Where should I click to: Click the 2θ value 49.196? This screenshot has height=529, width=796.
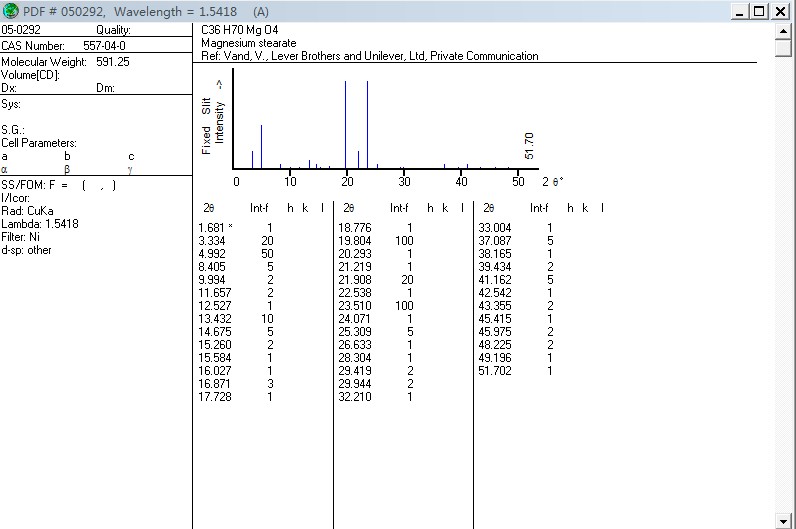click(x=495, y=358)
